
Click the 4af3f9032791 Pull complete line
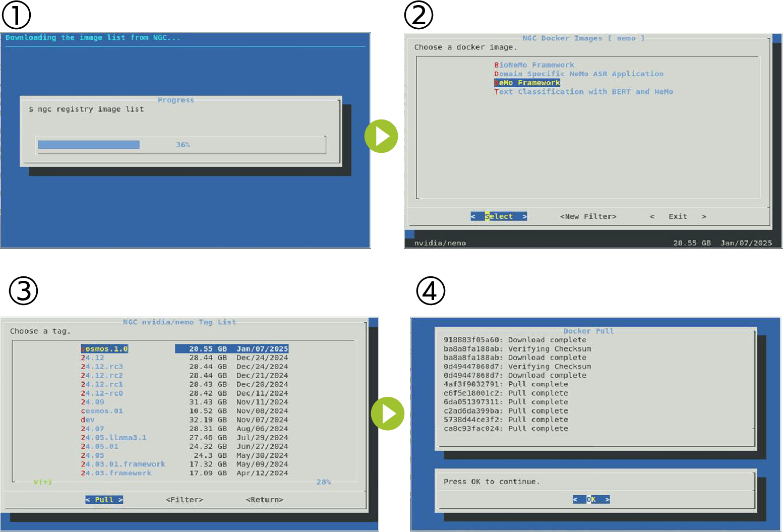(506, 384)
